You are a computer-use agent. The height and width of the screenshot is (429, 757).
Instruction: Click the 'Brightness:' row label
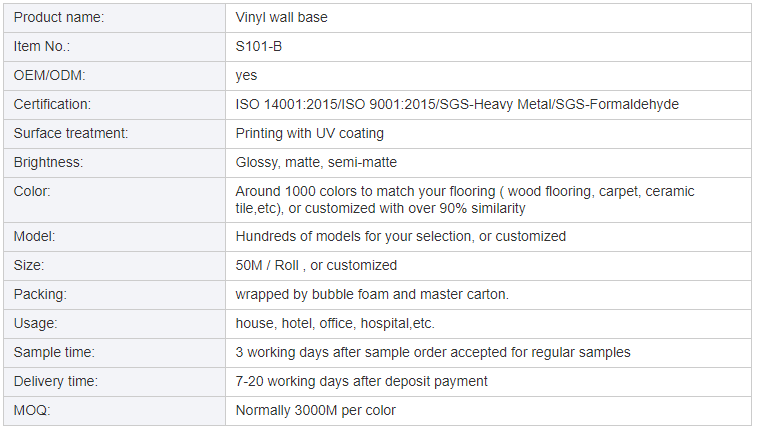(48, 163)
